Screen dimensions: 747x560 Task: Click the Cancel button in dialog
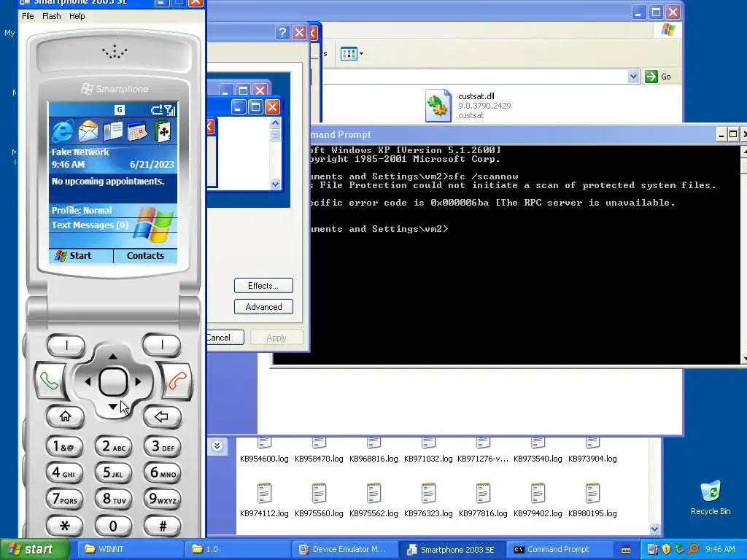[225, 338]
